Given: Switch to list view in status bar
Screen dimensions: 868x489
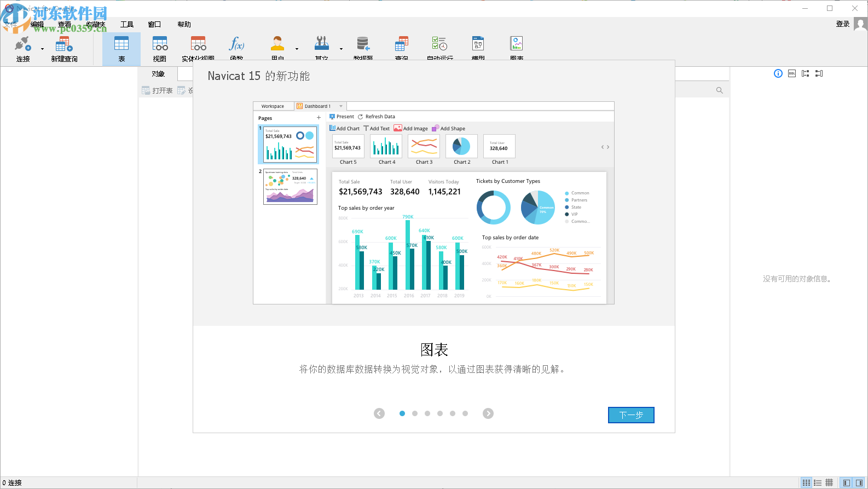Looking at the screenshot, I should tap(818, 482).
